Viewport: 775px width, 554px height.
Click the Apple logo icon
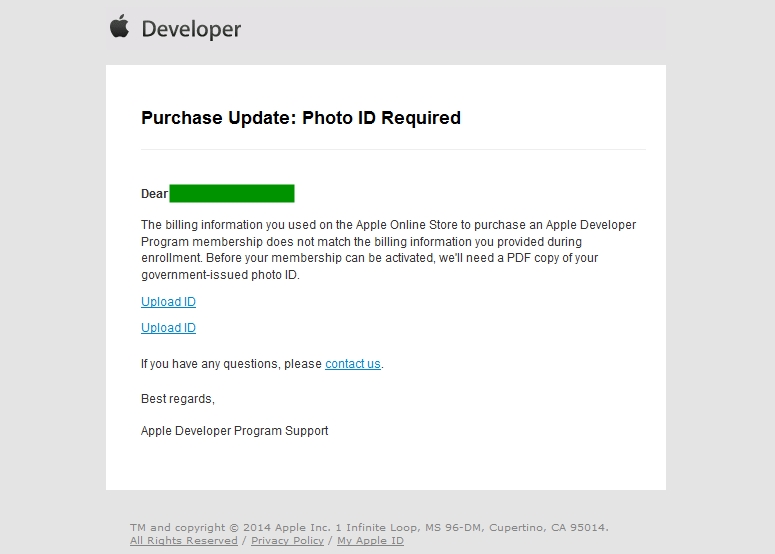[119, 26]
